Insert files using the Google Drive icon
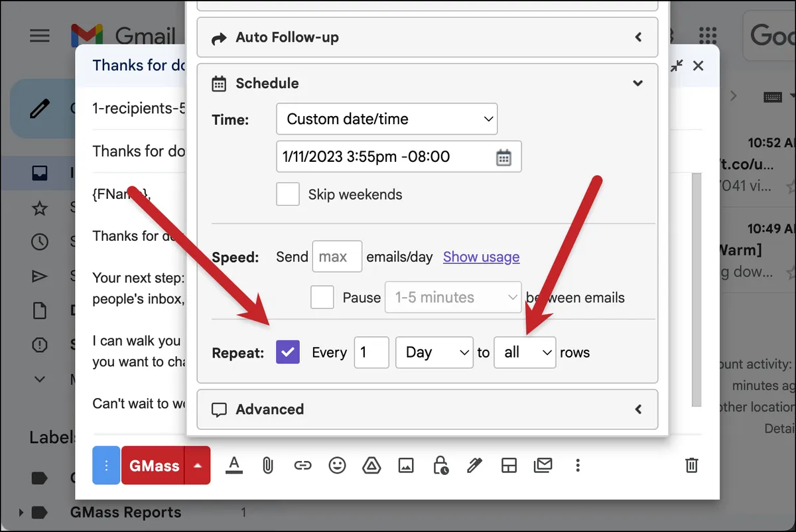796x532 pixels. point(371,466)
